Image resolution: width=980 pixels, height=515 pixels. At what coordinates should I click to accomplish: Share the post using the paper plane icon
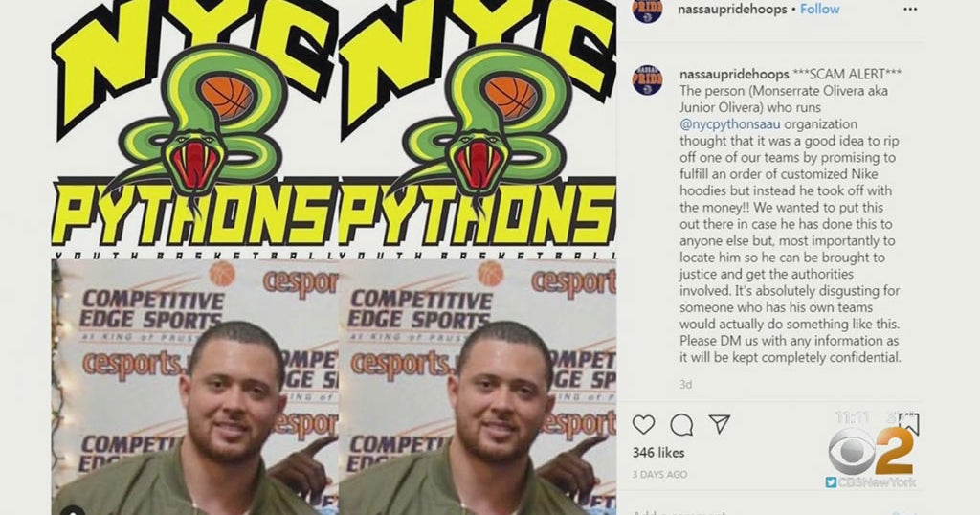coord(720,424)
